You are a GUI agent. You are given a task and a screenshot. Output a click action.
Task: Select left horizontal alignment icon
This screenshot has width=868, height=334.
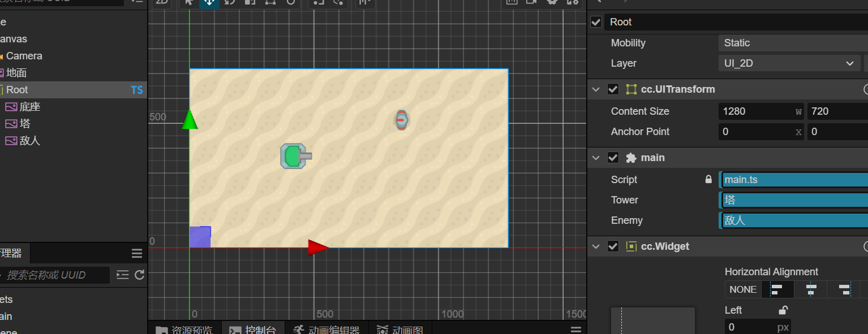[777, 289]
